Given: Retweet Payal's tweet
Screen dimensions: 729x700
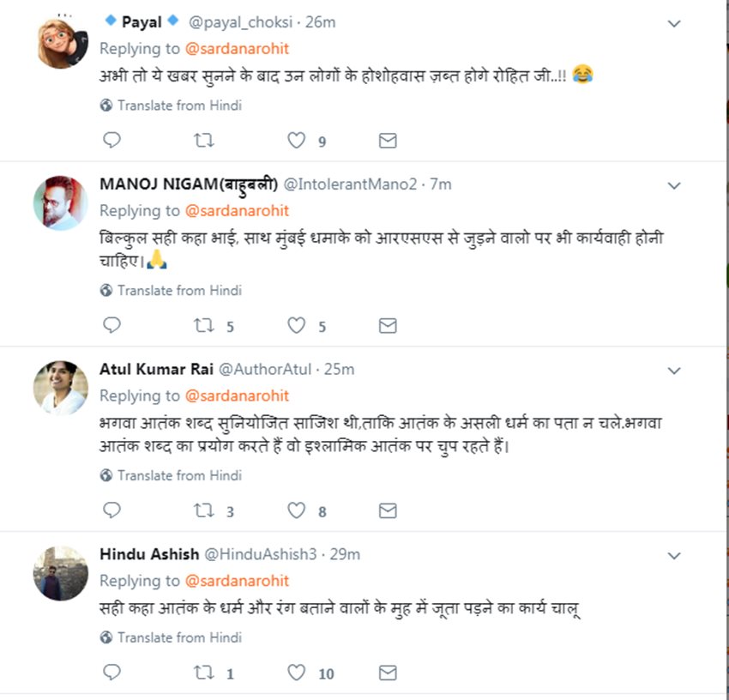Looking at the screenshot, I should (204, 141).
